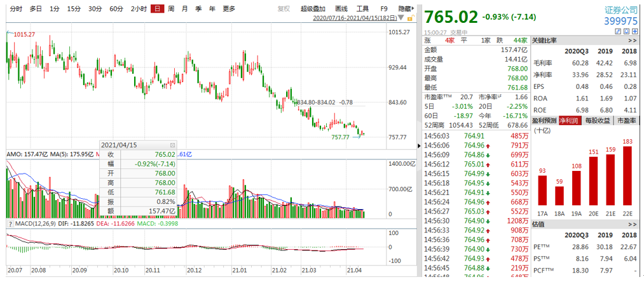Click the 证券公司 index name
Screen dimensions: 644x284
coord(622,10)
